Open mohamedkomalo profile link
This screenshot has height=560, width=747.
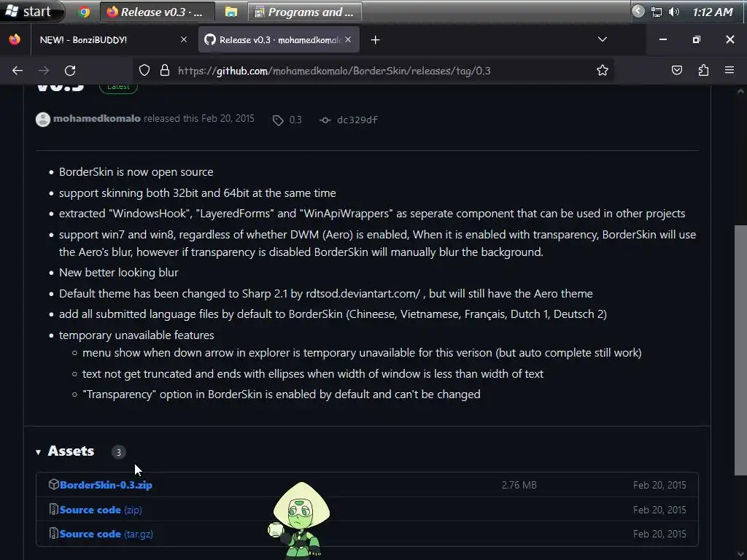tap(97, 119)
